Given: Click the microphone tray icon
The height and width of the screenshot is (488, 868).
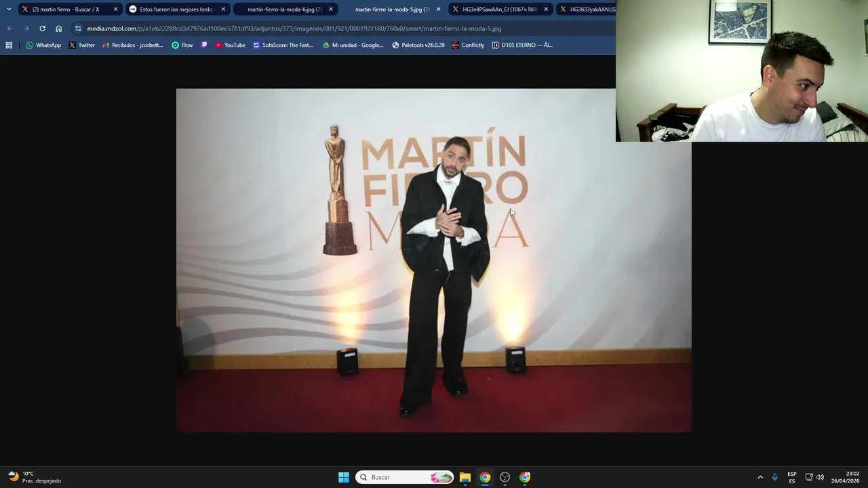Looking at the screenshot, I should tap(775, 477).
